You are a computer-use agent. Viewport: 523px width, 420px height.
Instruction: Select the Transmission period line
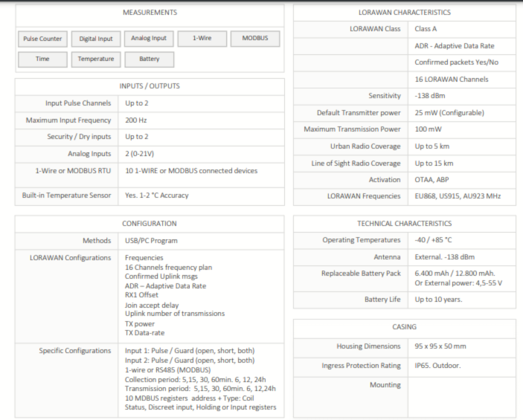click(x=200, y=389)
